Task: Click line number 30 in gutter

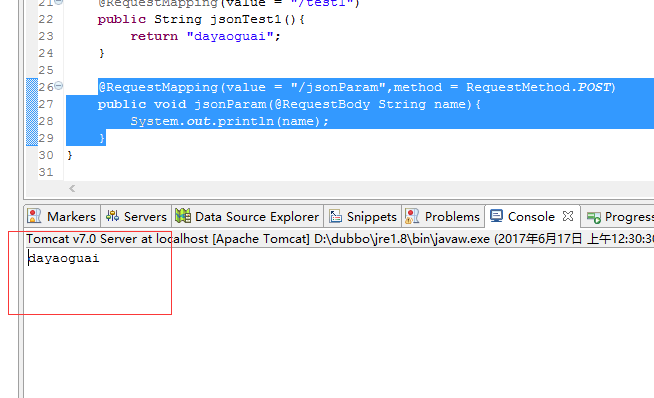Action: 46,155
